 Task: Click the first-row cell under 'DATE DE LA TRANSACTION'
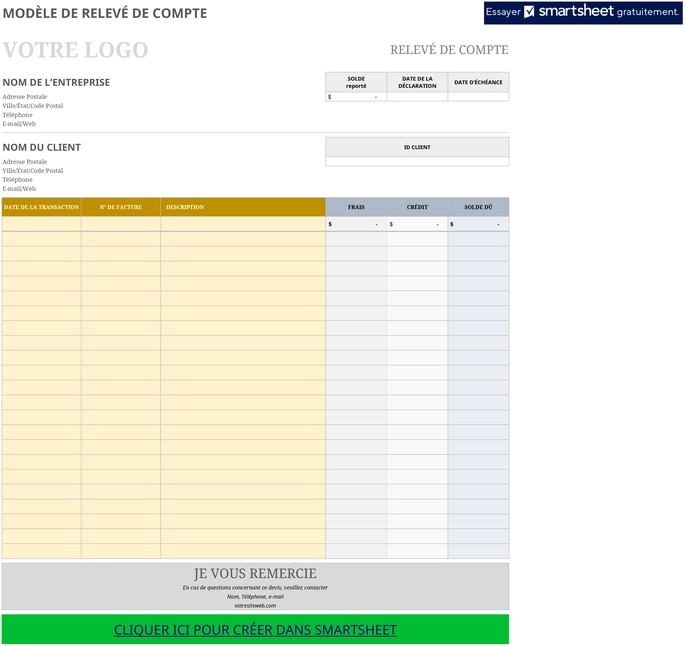[42, 224]
